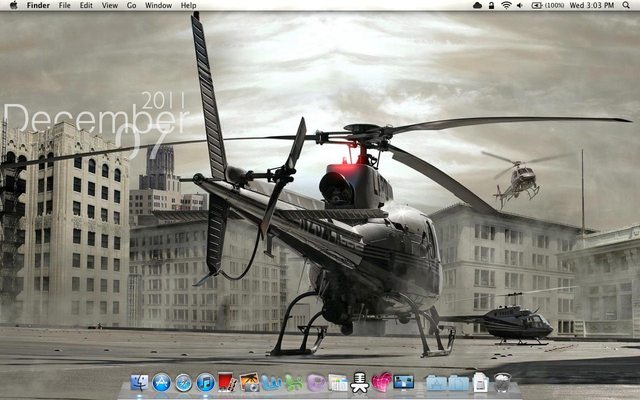
Task: Open Safari compass icon in dock
Action: pyautogui.click(x=184, y=383)
